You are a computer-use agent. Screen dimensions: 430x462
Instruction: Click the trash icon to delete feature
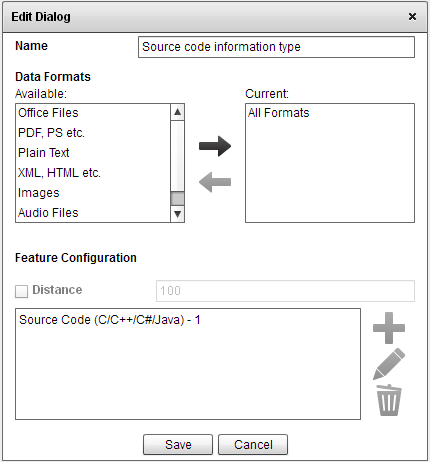pyautogui.click(x=389, y=400)
